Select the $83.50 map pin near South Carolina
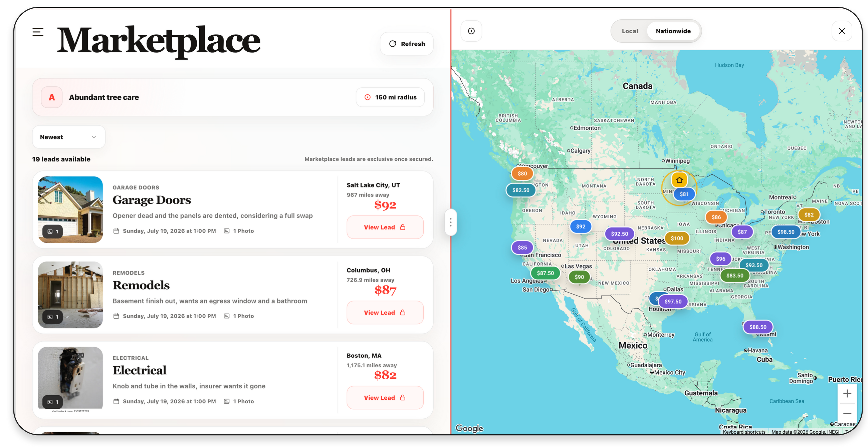 734,276
